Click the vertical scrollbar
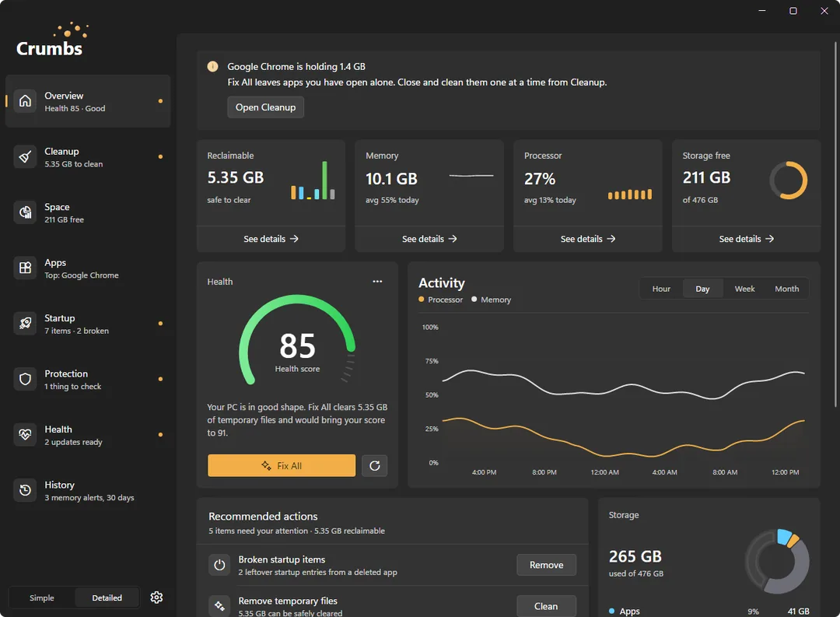 point(835,223)
